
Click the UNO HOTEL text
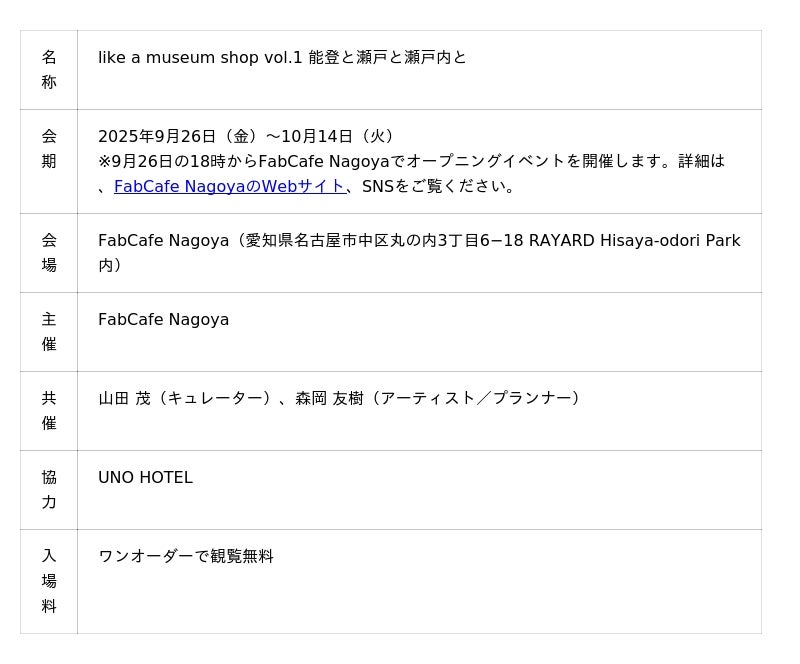pos(145,478)
